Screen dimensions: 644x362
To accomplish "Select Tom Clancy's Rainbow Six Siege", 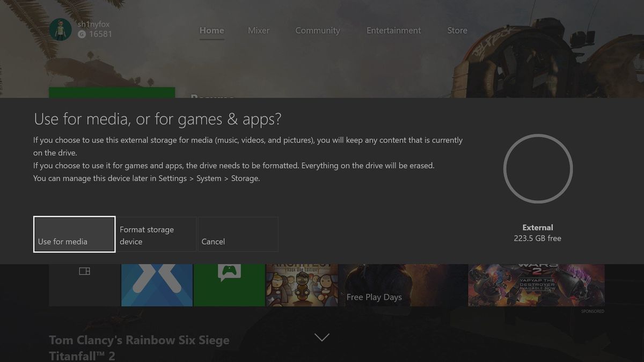I will pos(139,341).
